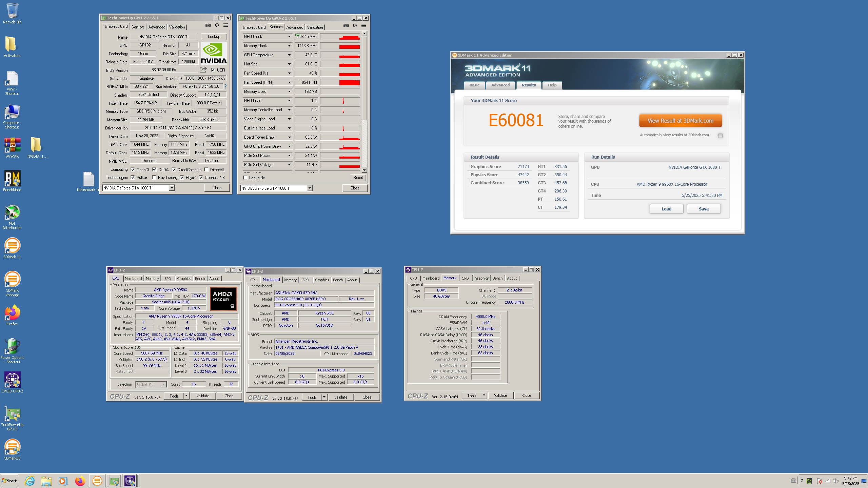Toggle the Vulkan checkbox
The width and height of the screenshot is (868, 488).
(133, 177)
